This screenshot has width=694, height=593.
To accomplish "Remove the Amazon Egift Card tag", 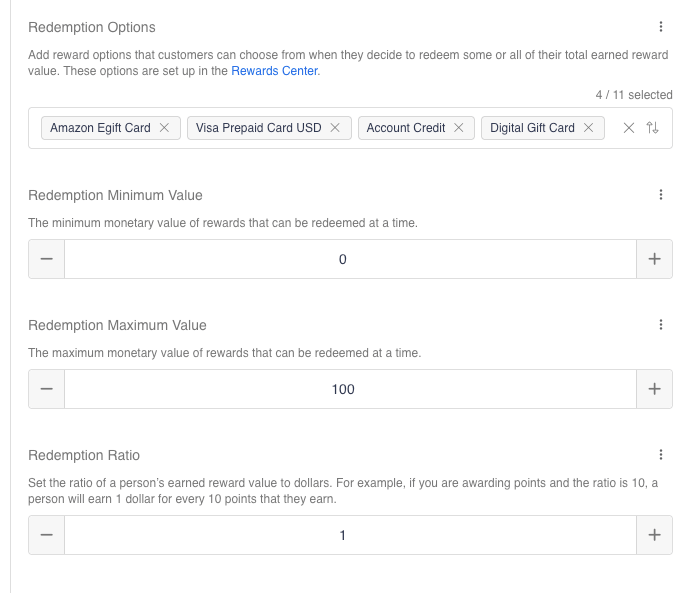I will coord(164,128).
